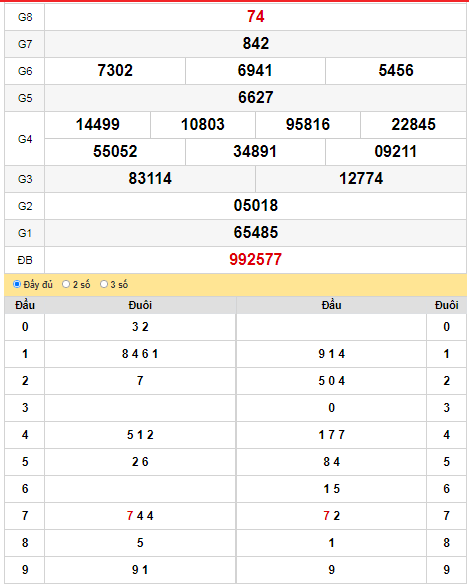469x588 pixels.
Task: Click the G8 result number 74
Action: tap(255, 16)
